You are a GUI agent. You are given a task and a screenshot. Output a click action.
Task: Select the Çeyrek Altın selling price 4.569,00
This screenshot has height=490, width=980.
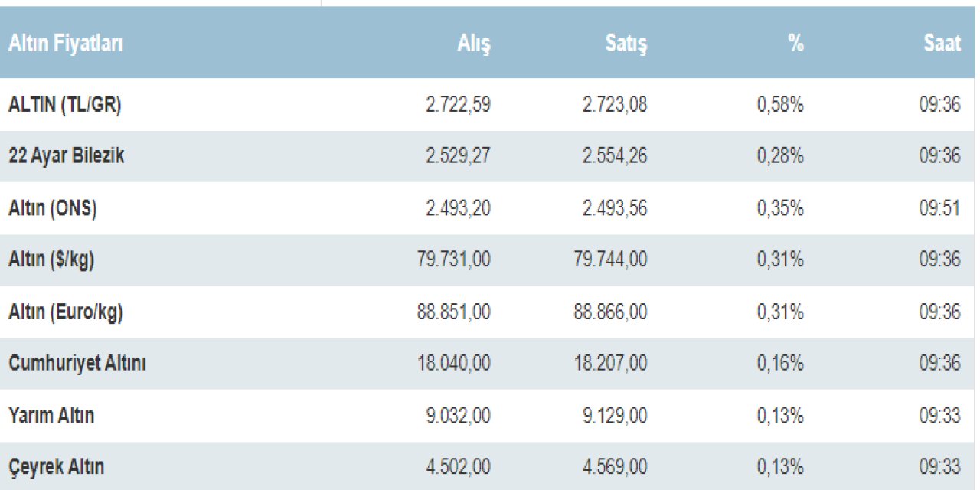coord(615,467)
